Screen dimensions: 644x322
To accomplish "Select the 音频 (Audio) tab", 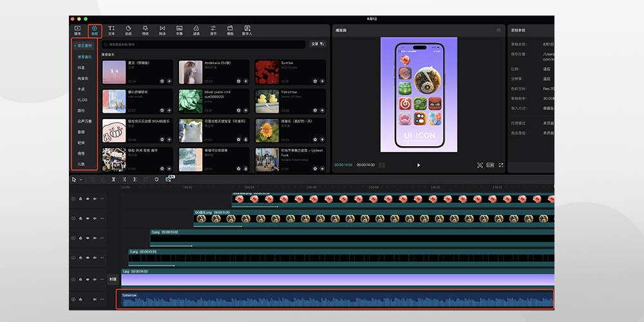I will click(x=95, y=30).
